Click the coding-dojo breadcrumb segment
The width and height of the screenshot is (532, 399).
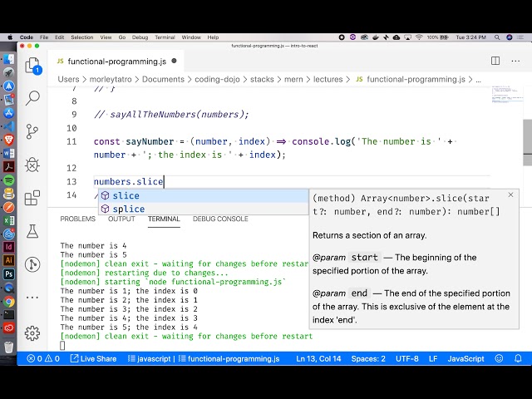pyautogui.click(x=217, y=80)
